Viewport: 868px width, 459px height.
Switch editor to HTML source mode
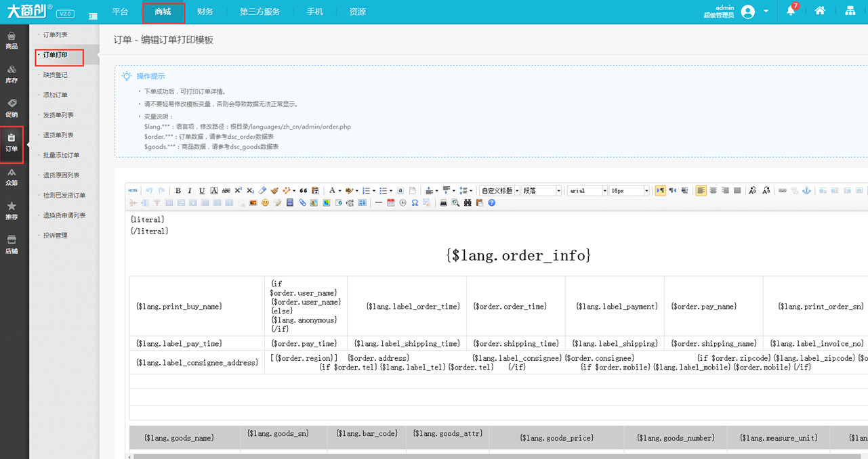coord(133,191)
